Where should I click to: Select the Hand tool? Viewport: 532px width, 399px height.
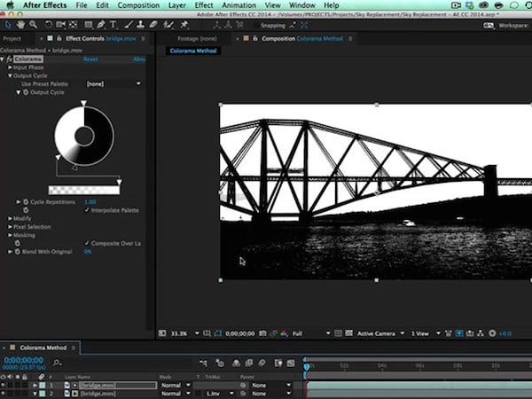coord(20,25)
